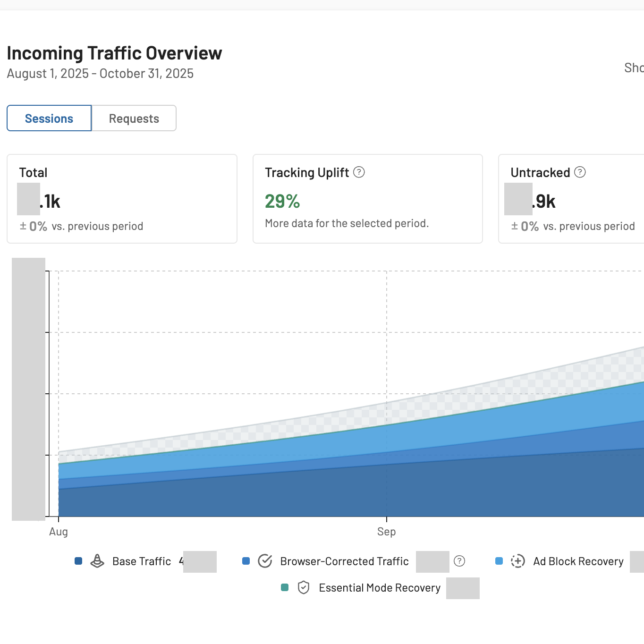644x644 pixels.
Task: Click the Aug label on x-axis
Action: click(59, 532)
